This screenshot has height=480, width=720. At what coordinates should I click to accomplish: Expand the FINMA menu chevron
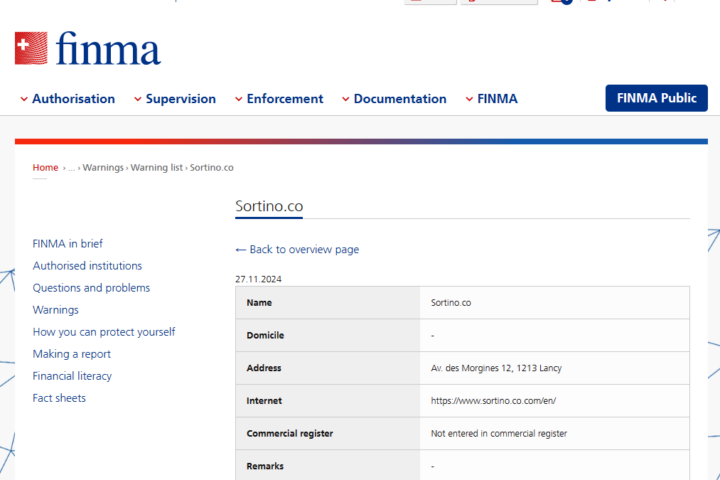[469, 99]
